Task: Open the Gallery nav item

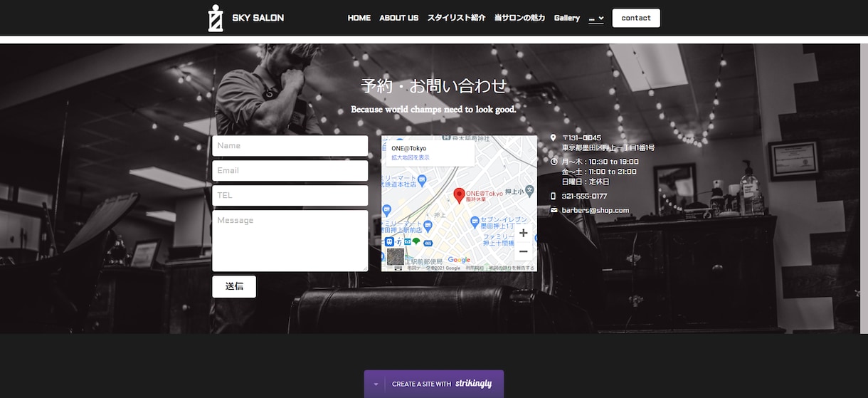Action: 567,18
